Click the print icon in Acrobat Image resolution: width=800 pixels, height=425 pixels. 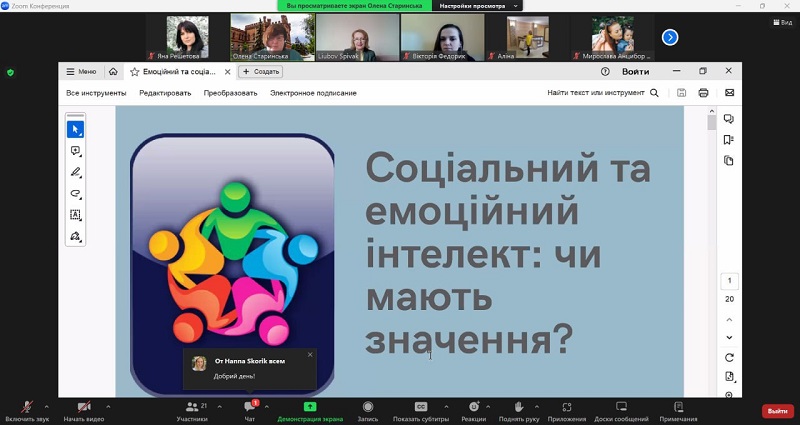(704, 93)
